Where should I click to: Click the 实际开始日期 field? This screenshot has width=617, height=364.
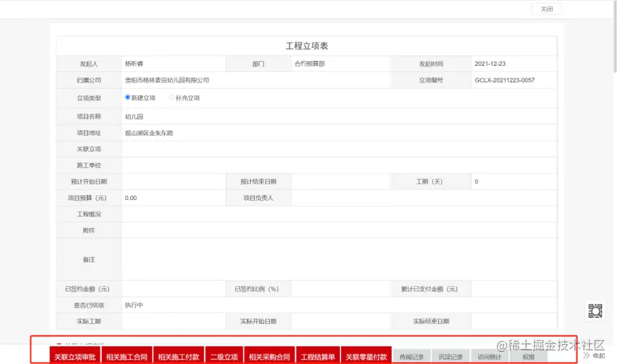click(341, 321)
